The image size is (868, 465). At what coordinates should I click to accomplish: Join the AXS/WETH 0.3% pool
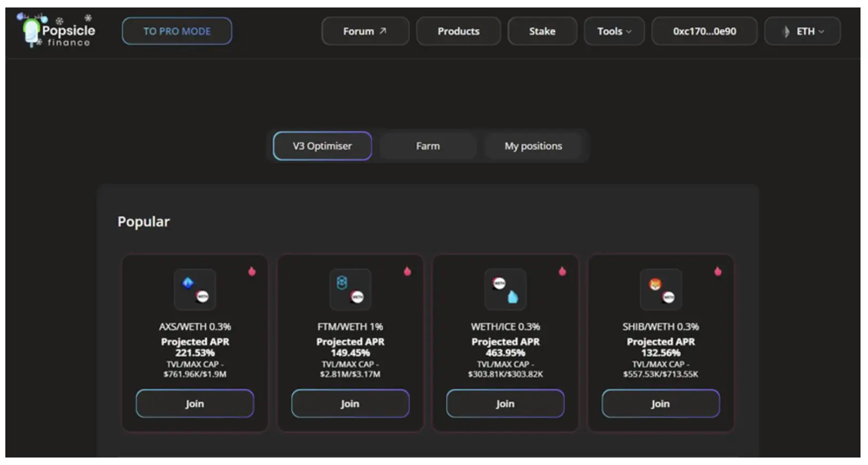[x=195, y=404]
